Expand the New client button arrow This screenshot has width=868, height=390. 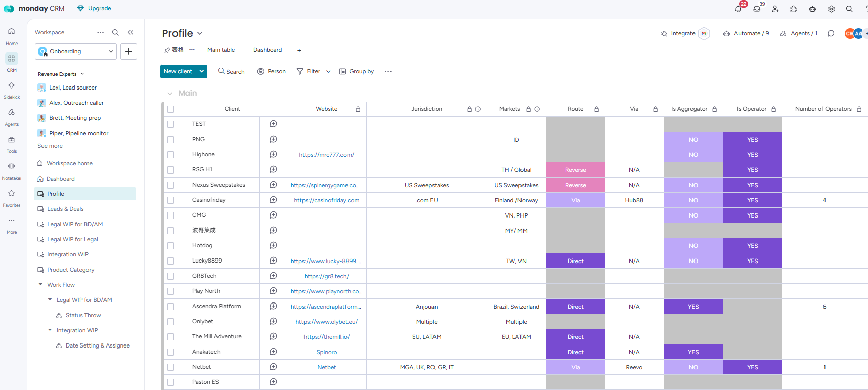pos(202,71)
